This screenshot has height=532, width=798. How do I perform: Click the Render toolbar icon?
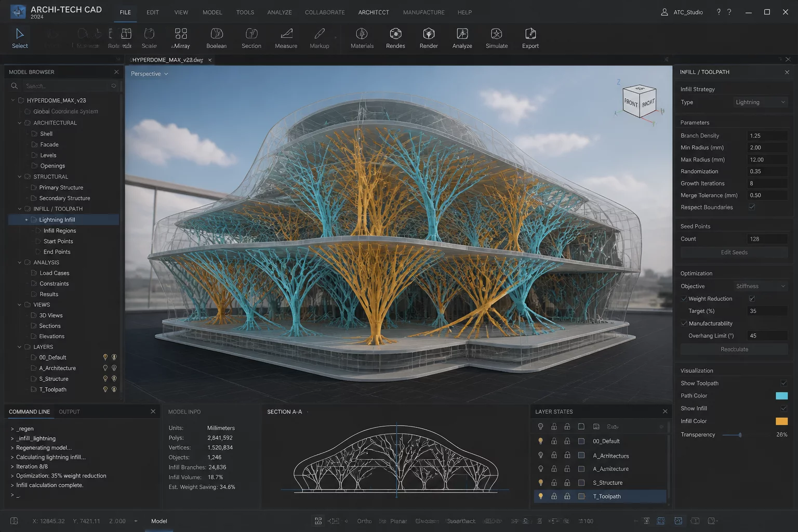tap(429, 34)
